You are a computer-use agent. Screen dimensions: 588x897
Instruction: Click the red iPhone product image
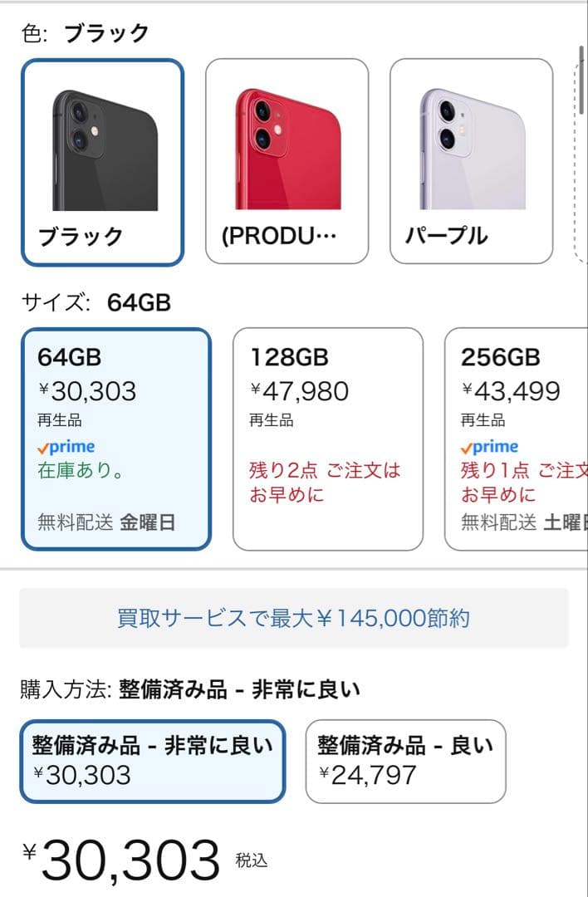pyautogui.click(x=287, y=141)
